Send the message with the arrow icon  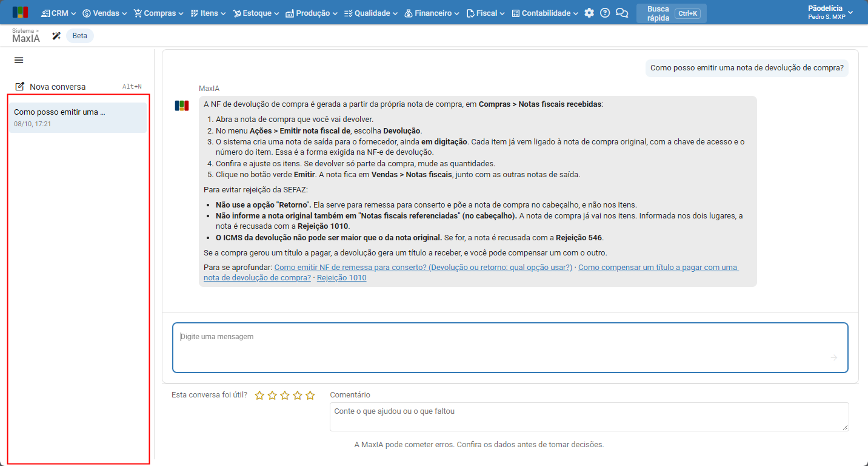[x=834, y=357]
